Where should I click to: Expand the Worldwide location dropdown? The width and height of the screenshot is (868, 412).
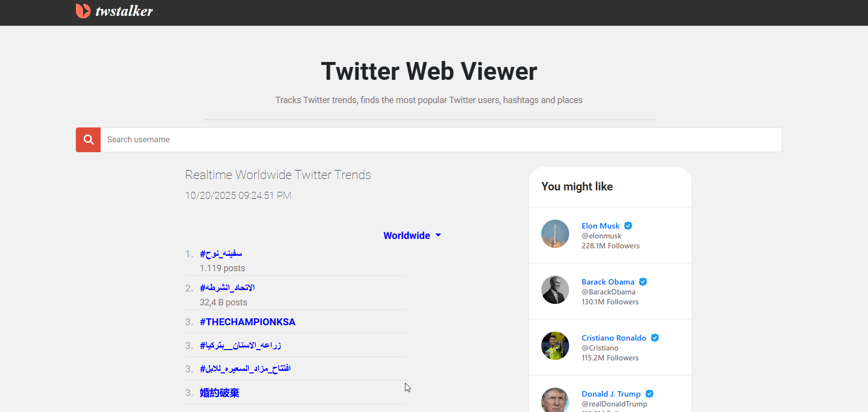407,235
